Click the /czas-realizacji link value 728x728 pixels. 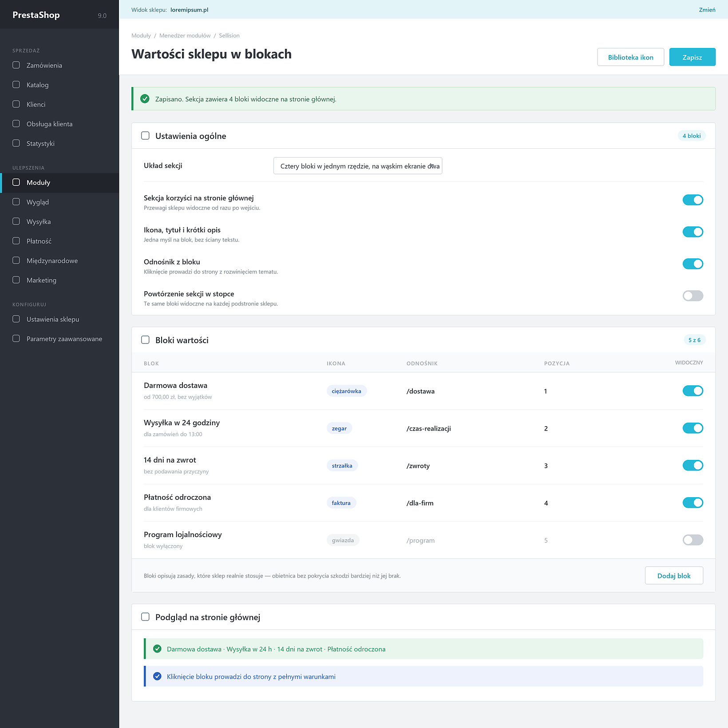click(x=429, y=428)
